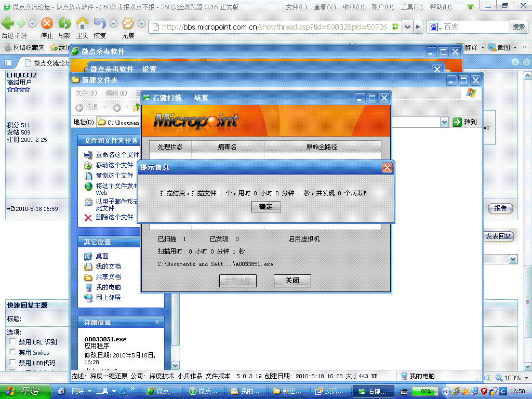Open the 帮助(H) browser menu
Screen dimensions: 532x399
[x=441, y=7]
